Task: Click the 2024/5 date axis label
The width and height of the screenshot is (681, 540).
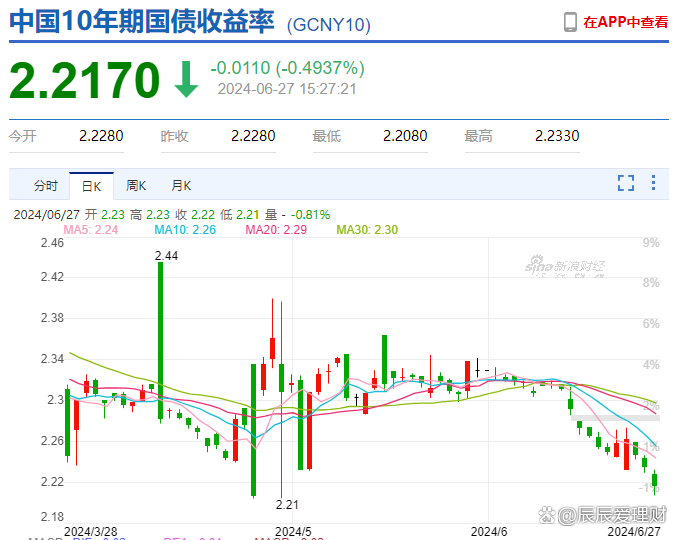Action: (x=294, y=530)
